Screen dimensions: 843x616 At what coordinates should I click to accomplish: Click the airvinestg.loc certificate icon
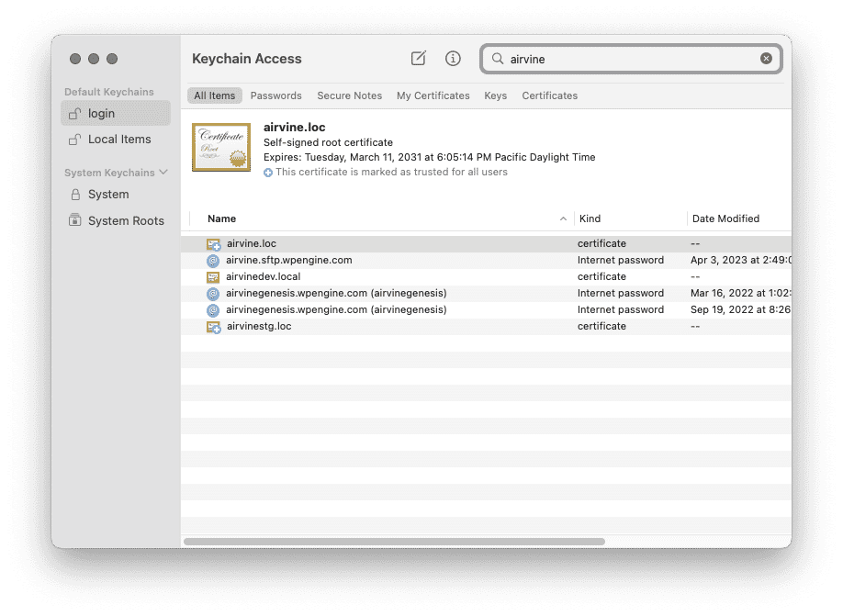213,327
